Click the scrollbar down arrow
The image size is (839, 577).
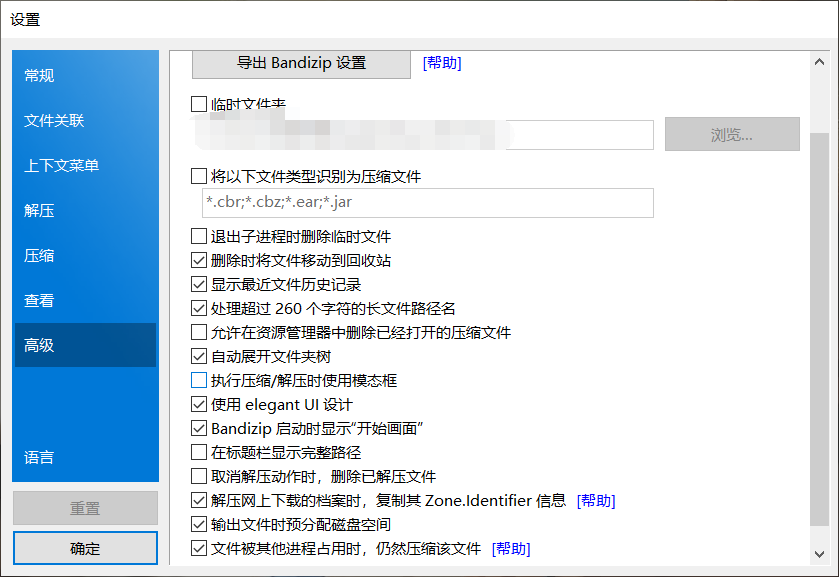click(819, 555)
